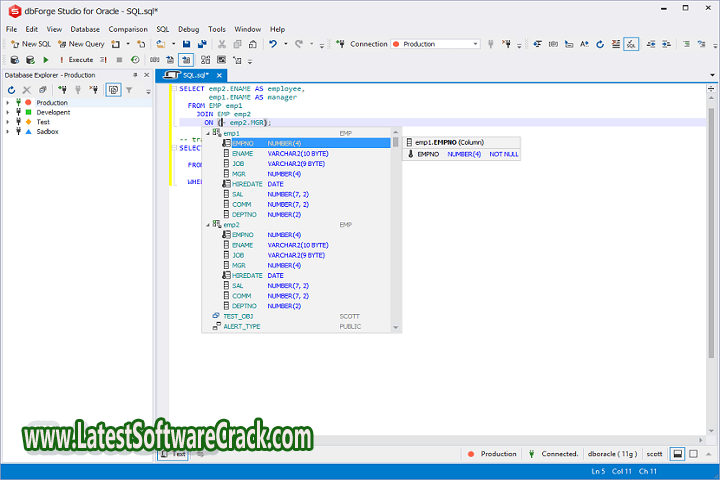Open the Connection dropdown showing Production
This screenshot has height=480, width=720.
point(434,44)
